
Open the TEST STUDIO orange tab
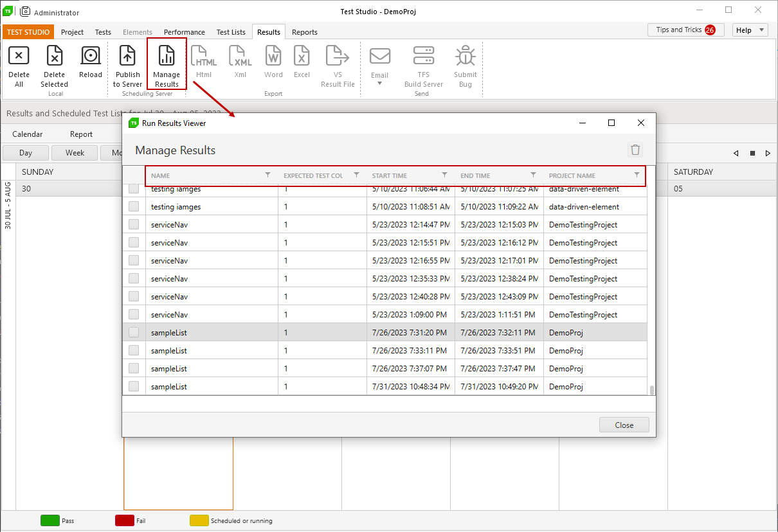pos(28,32)
